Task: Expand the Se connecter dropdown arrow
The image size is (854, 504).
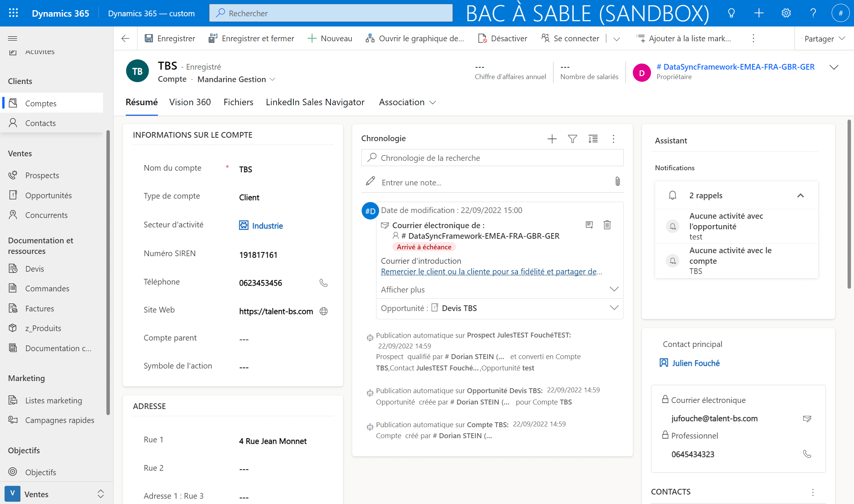Action: (x=617, y=39)
